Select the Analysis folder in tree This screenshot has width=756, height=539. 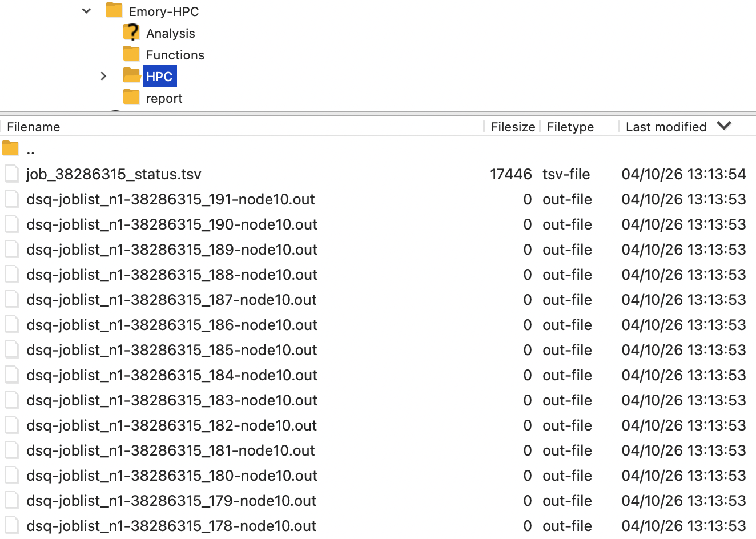coord(170,33)
